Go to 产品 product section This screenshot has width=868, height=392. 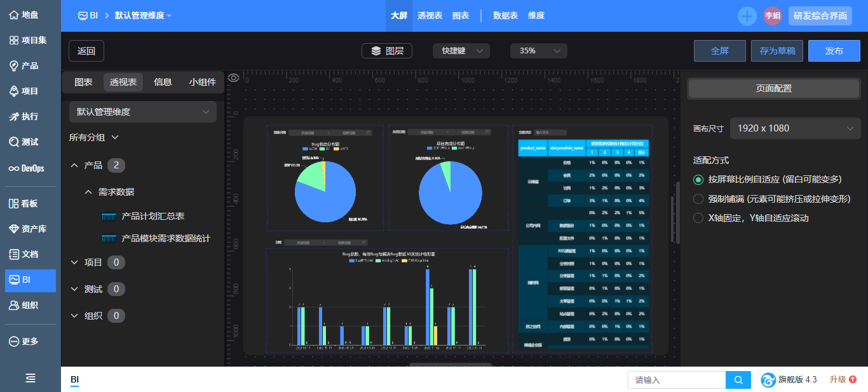[24, 65]
